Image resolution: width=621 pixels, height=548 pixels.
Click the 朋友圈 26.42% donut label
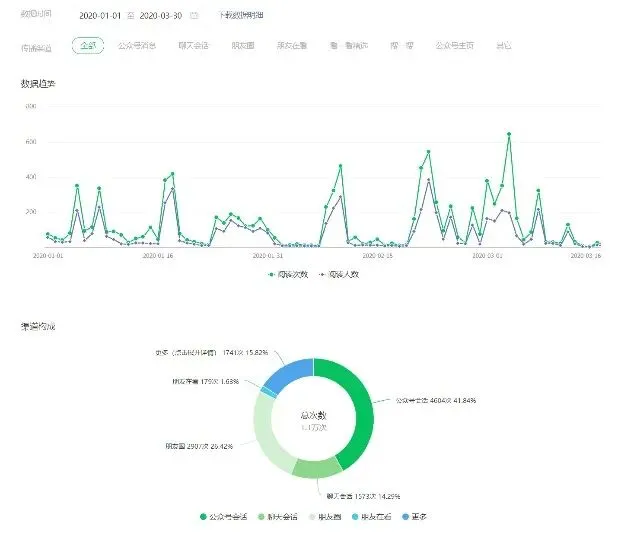199,446
